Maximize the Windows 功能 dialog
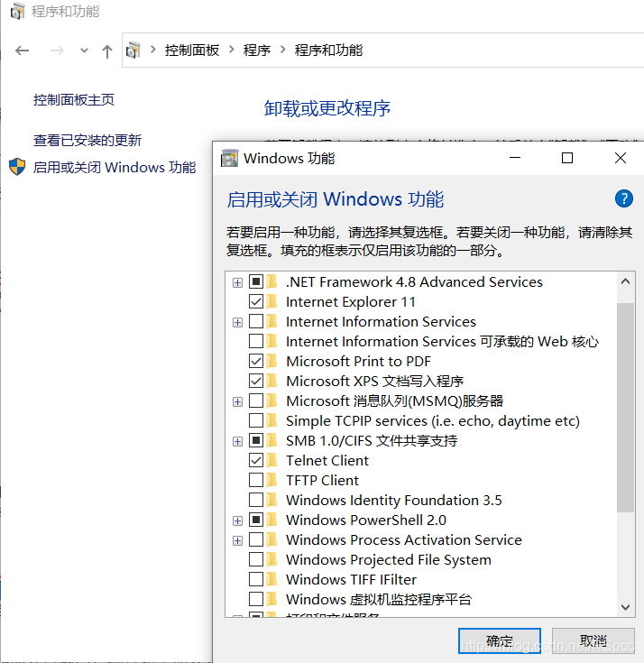 tap(567, 158)
